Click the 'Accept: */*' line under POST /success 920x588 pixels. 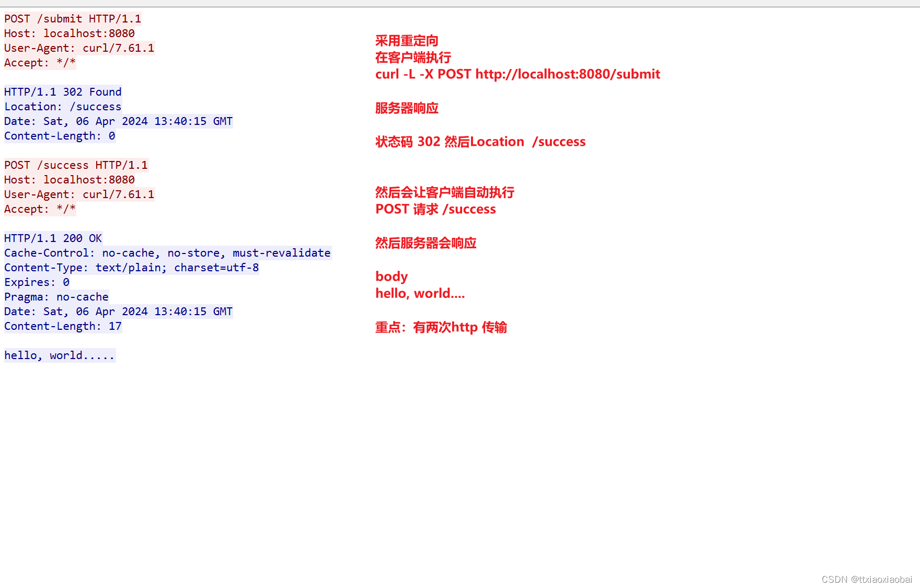(x=40, y=209)
